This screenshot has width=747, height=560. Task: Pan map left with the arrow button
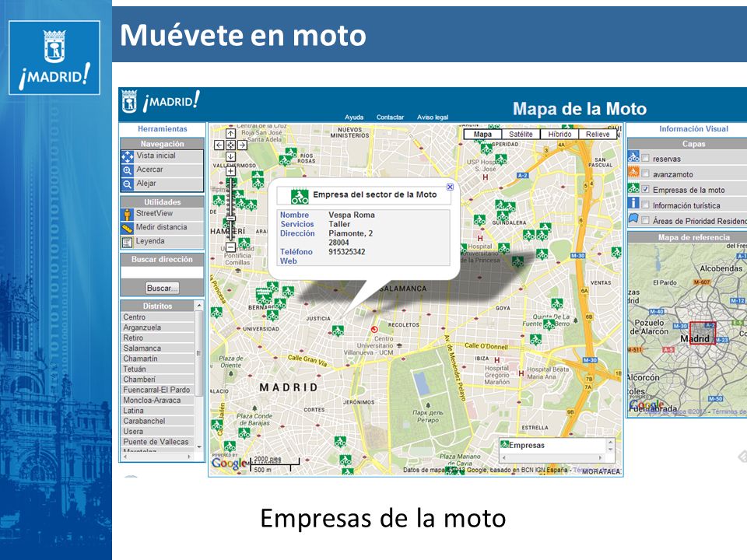tap(219, 145)
